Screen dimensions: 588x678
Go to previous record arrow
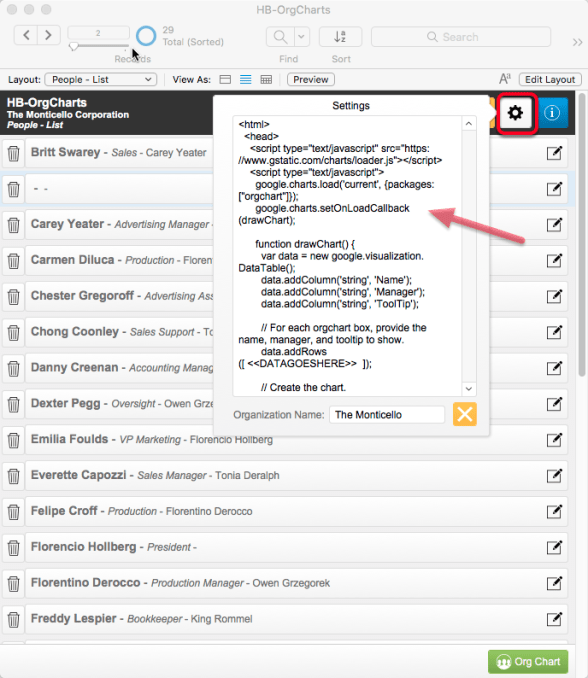tap(26, 35)
